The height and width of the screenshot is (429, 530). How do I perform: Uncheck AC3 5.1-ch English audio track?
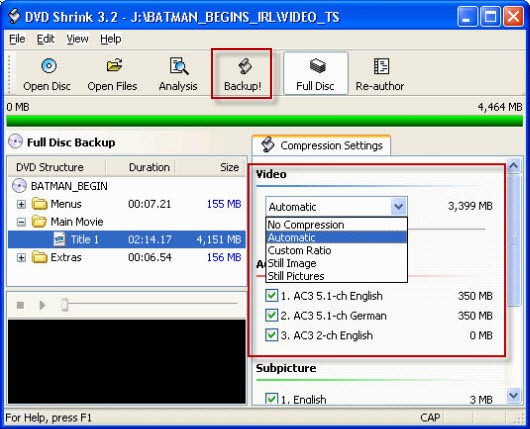tap(271, 295)
